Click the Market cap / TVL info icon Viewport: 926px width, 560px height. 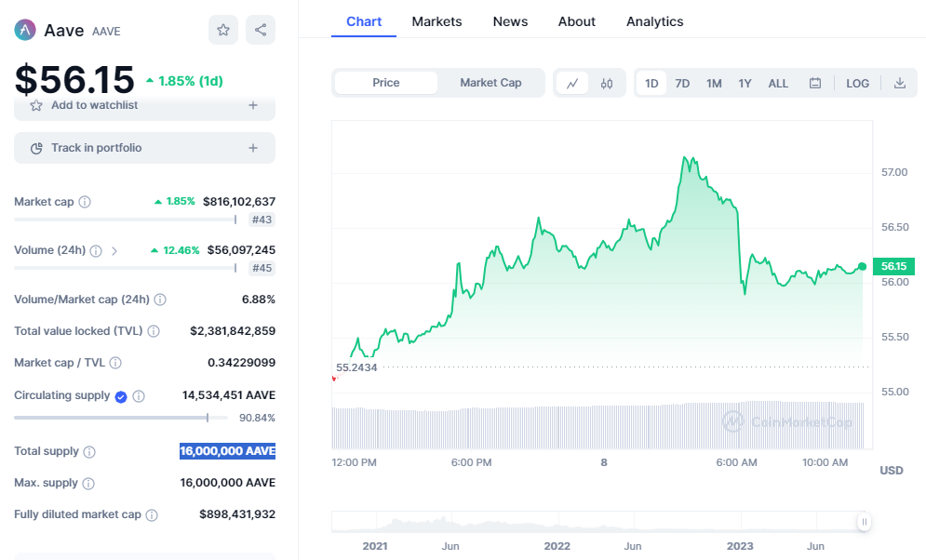[x=115, y=363]
